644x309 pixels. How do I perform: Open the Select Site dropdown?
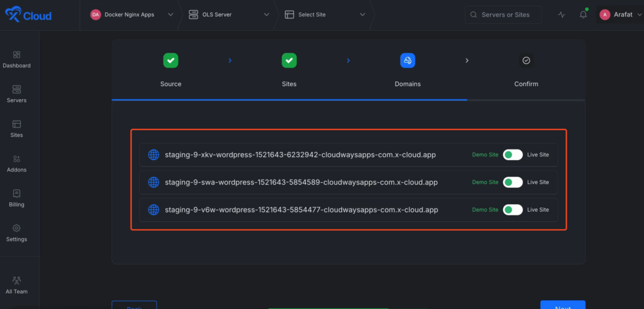(x=325, y=14)
